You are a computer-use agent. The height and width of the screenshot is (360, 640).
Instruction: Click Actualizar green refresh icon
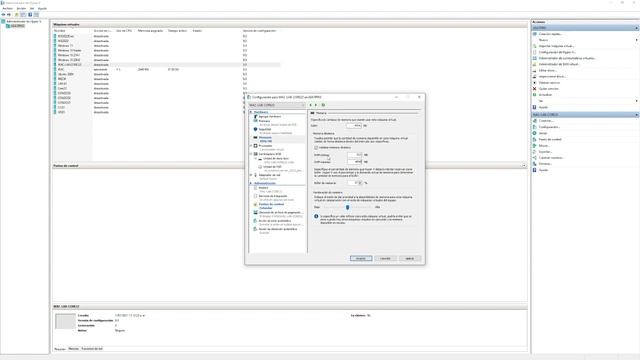(x=535, y=95)
